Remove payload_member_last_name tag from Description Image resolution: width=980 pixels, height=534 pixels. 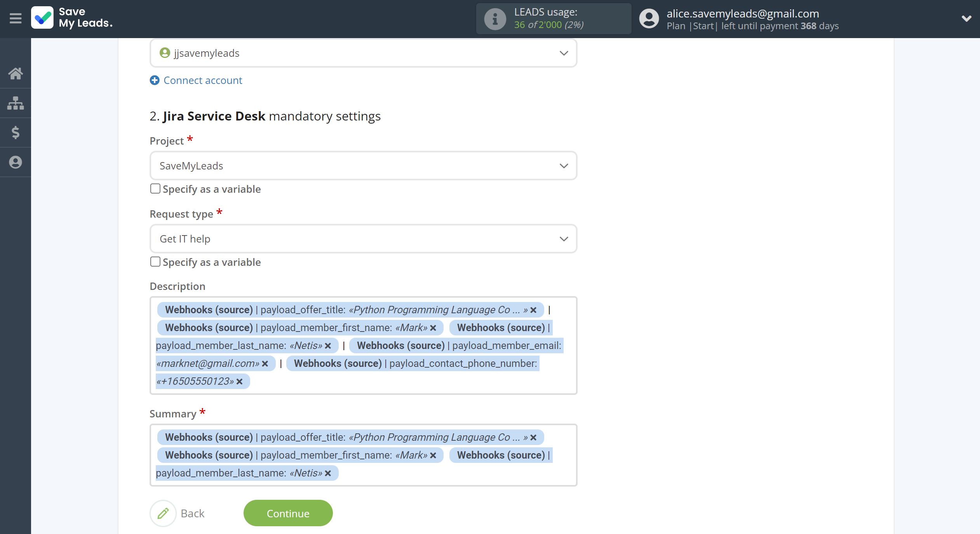[x=328, y=346]
